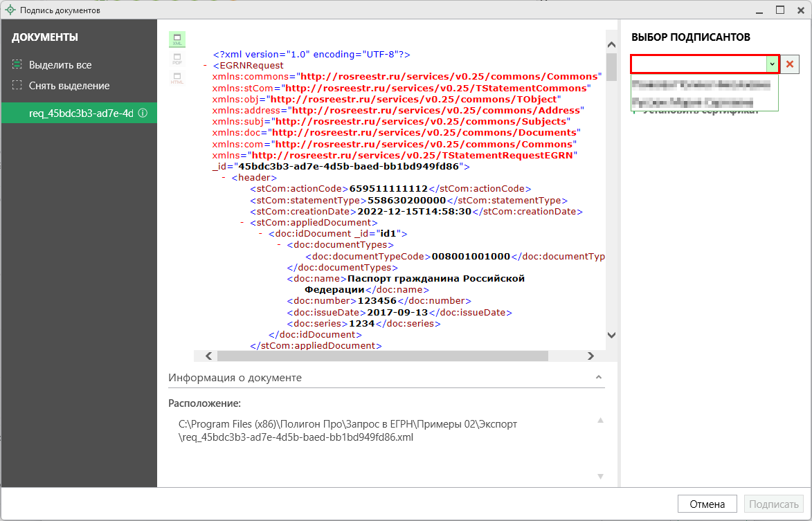Remove signer with the red X button
This screenshot has width=812, height=521.
[790, 64]
